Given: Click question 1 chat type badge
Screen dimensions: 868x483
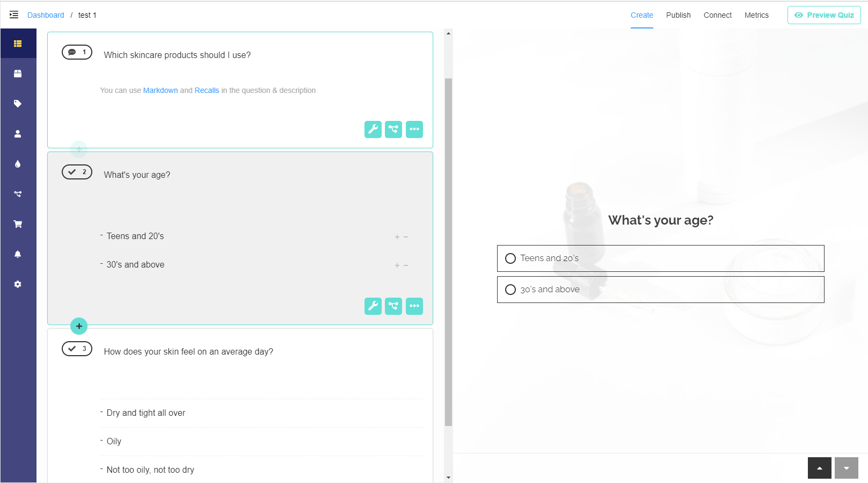Looking at the screenshot, I should coord(77,52).
